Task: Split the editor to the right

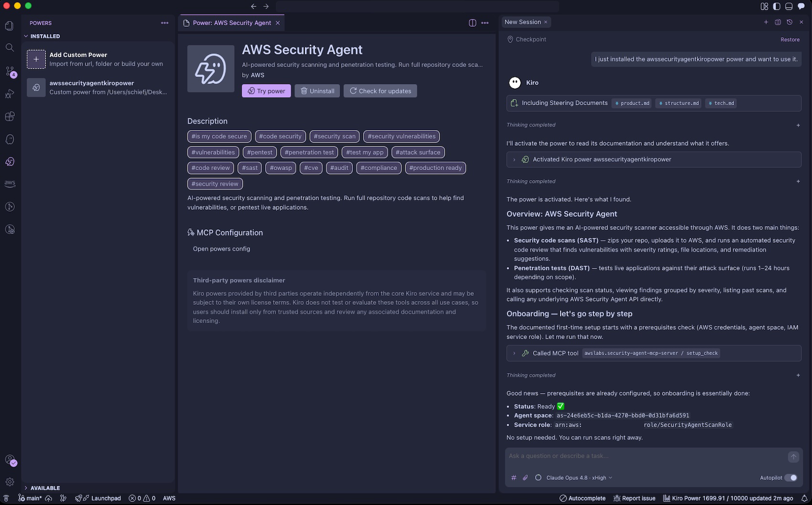Action: (x=472, y=23)
